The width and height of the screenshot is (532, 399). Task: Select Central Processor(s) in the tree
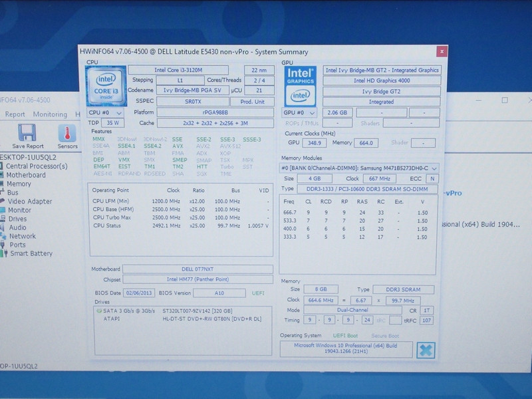tap(37, 166)
